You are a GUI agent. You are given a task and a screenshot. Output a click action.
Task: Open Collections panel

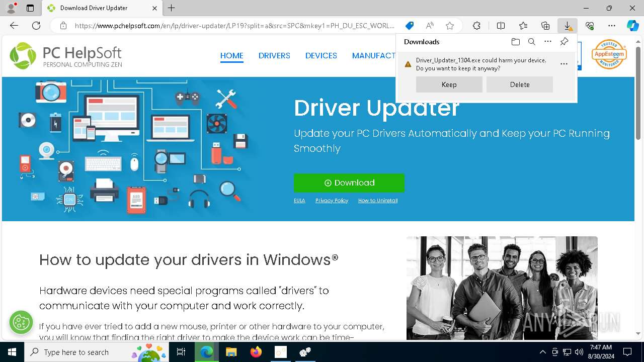click(x=545, y=26)
